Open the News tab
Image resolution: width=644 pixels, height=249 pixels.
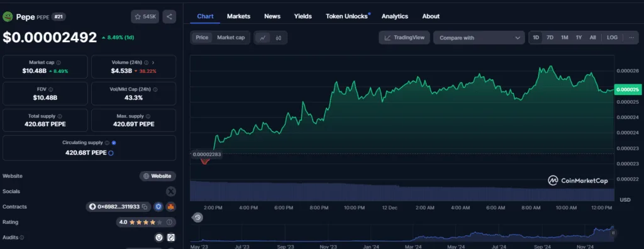(x=272, y=16)
